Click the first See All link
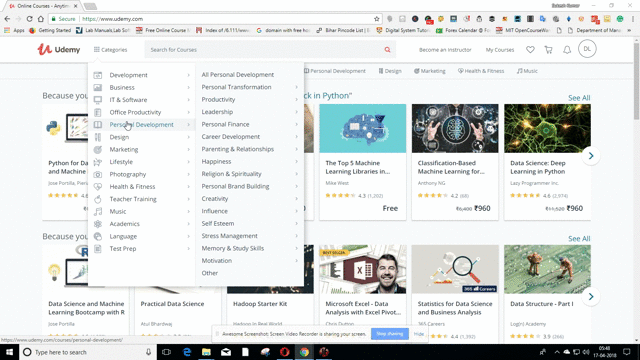 tap(579, 98)
